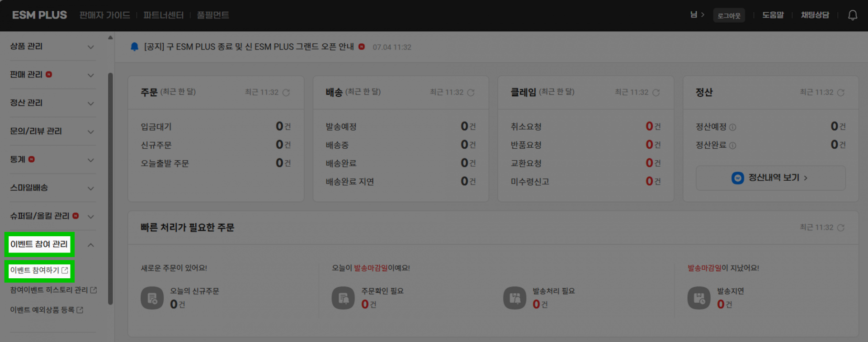Click the blue bell icon beside the notice
The image size is (868, 342).
coord(134,47)
